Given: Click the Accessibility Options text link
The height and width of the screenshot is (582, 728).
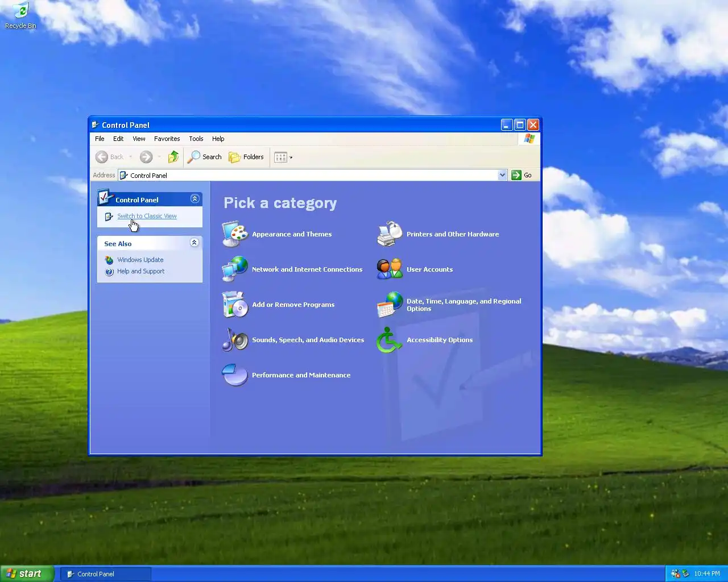Looking at the screenshot, I should tap(440, 340).
